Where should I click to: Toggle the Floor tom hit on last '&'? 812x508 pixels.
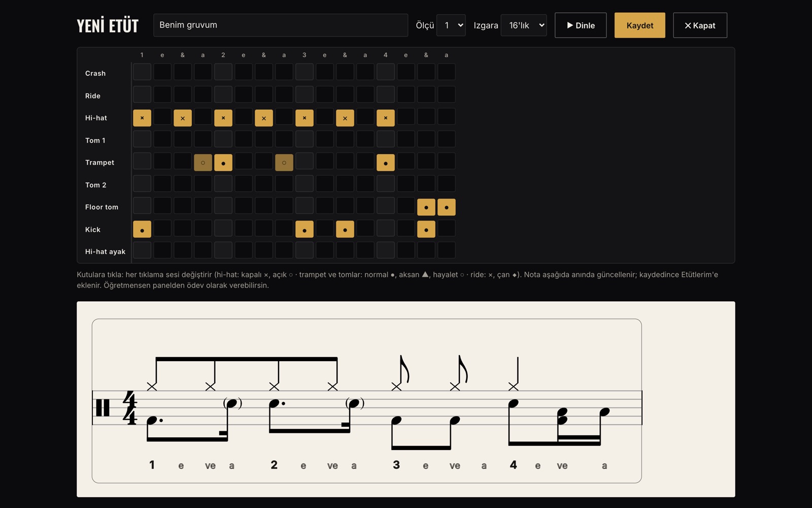click(x=426, y=207)
